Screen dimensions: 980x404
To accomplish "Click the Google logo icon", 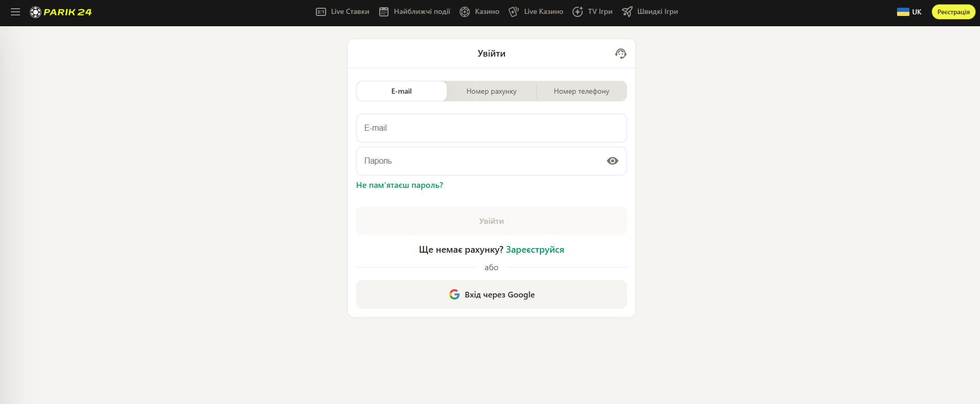I will 454,294.
